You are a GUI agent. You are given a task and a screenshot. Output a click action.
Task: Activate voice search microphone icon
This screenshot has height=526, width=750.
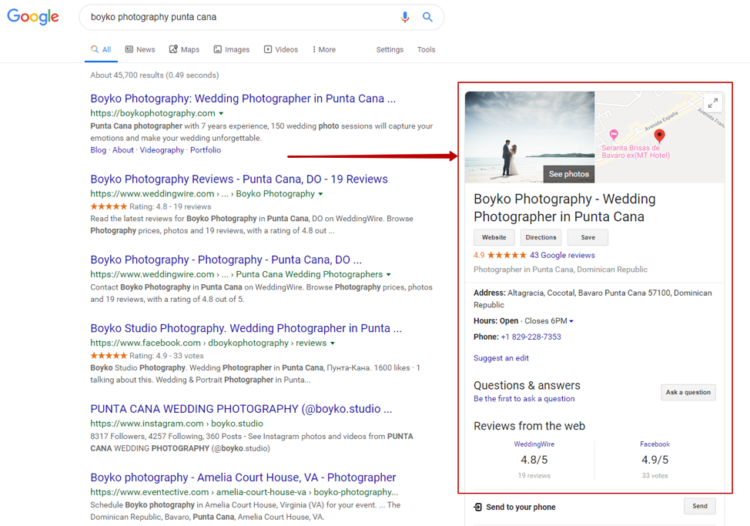pyautogui.click(x=405, y=17)
